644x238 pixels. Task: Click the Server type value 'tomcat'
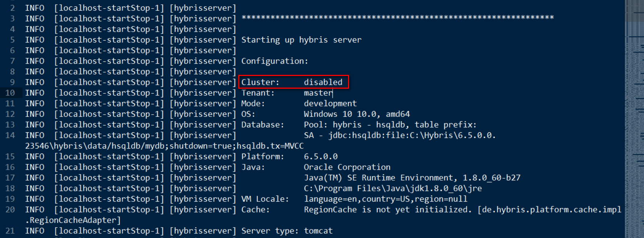click(x=318, y=231)
